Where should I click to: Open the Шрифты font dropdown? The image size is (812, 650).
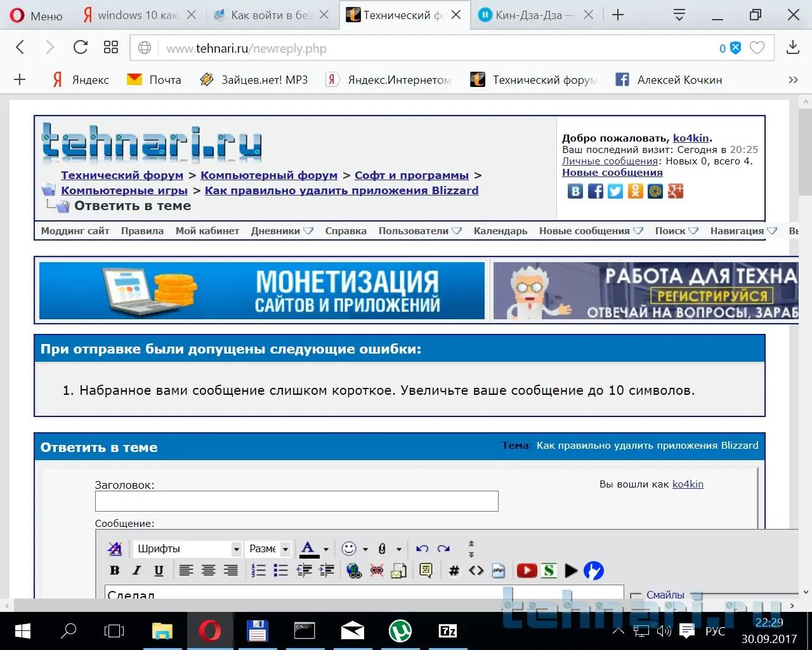point(187,549)
